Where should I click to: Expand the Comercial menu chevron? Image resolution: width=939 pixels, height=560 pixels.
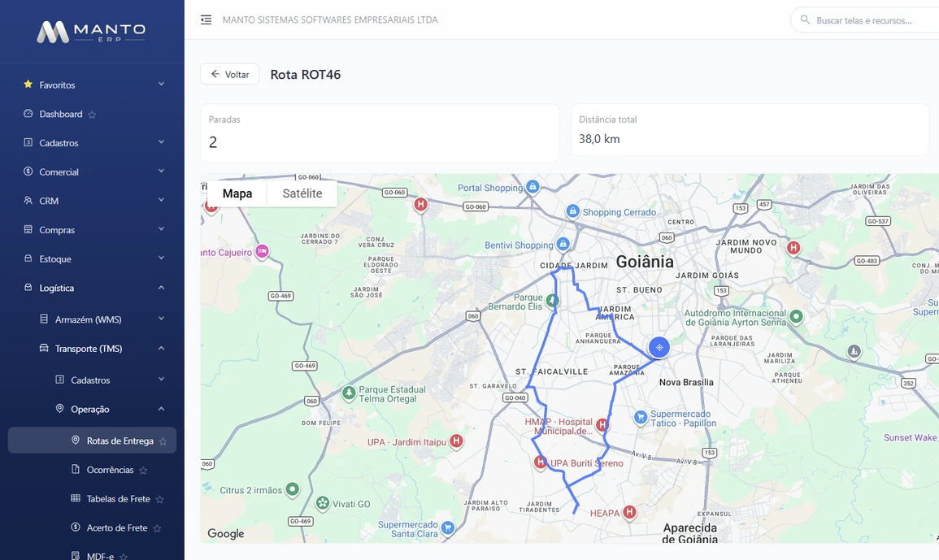pos(161,171)
